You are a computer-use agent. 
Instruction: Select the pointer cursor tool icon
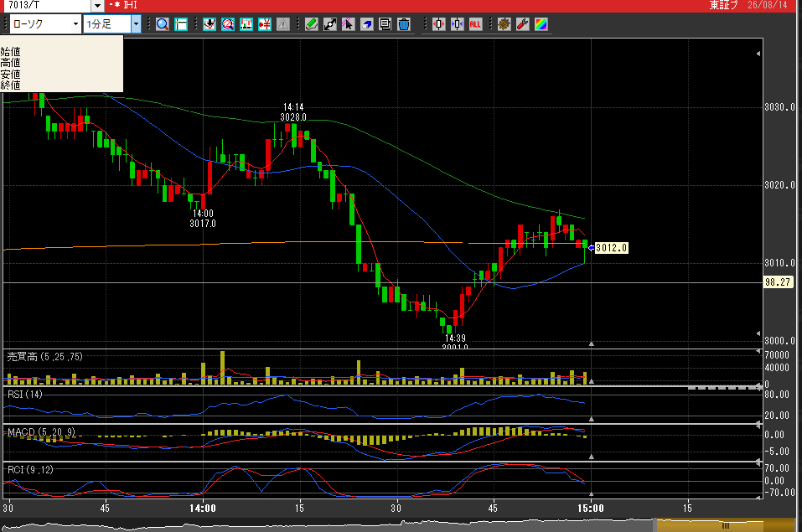pyautogui.click(x=349, y=24)
